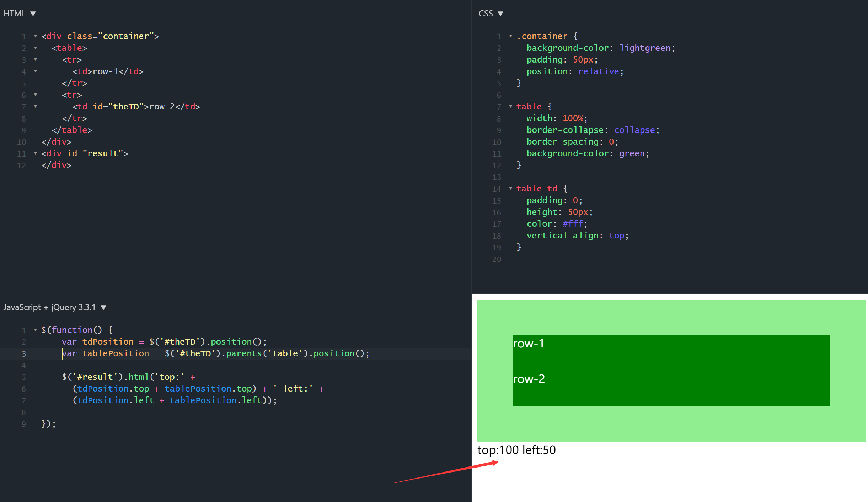The width and height of the screenshot is (868, 502).
Task: Click the 'border-collapse: collapse;' declaration
Action: click(x=593, y=130)
